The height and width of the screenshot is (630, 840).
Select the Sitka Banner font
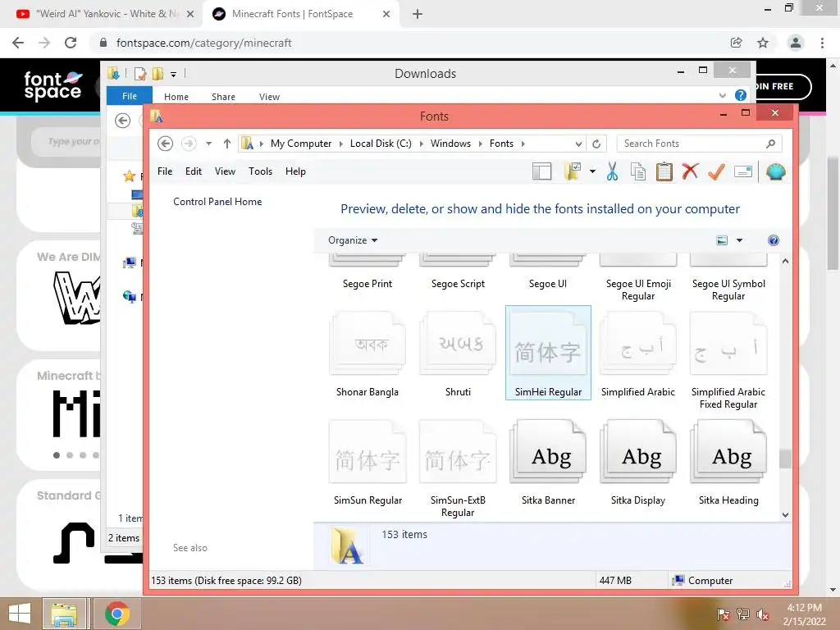pos(548,463)
